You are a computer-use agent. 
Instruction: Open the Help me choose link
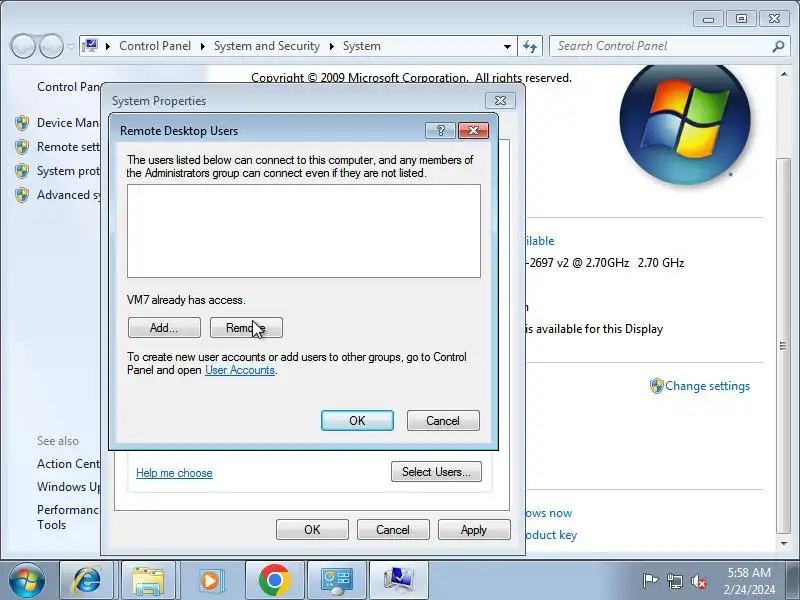(174, 473)
